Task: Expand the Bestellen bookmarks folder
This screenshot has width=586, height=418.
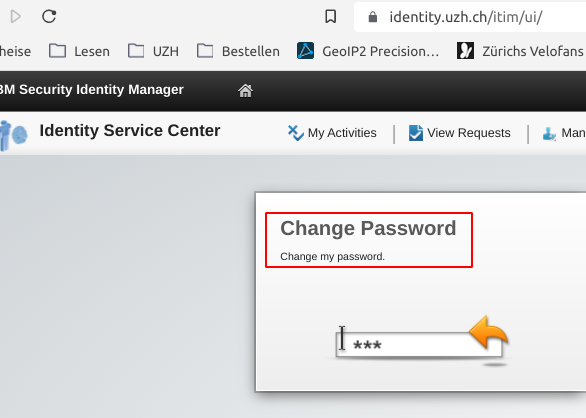Action: tap(238, 51)
